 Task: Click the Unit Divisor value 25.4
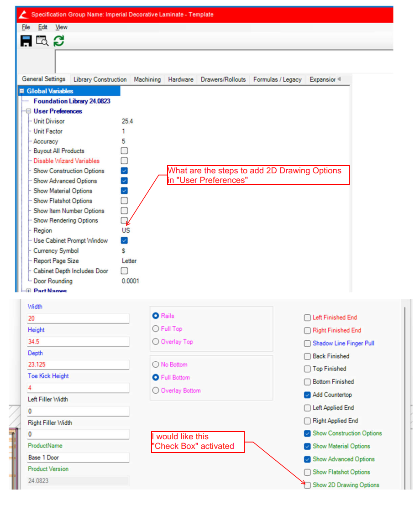pos(127,121)
